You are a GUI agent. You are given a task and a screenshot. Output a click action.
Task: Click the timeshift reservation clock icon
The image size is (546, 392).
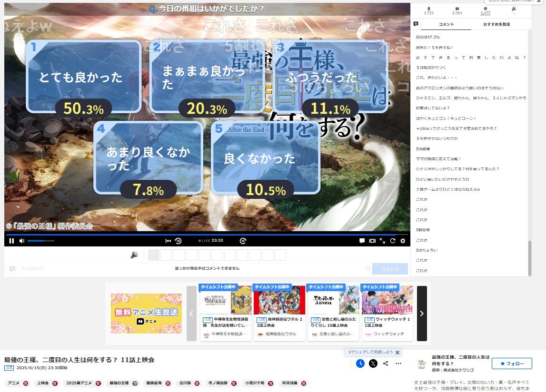(x=360, y=363)
